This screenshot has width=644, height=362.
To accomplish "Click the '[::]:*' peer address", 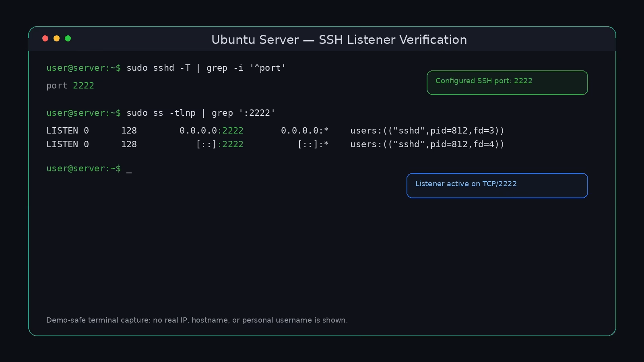I will tap(313, 144).
